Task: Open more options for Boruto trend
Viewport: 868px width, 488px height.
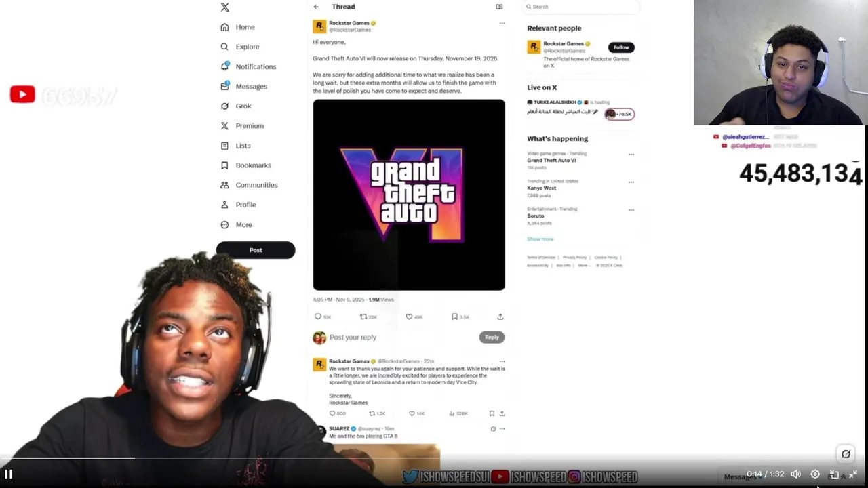Action: pyautogui.click(x=631, y=210)
